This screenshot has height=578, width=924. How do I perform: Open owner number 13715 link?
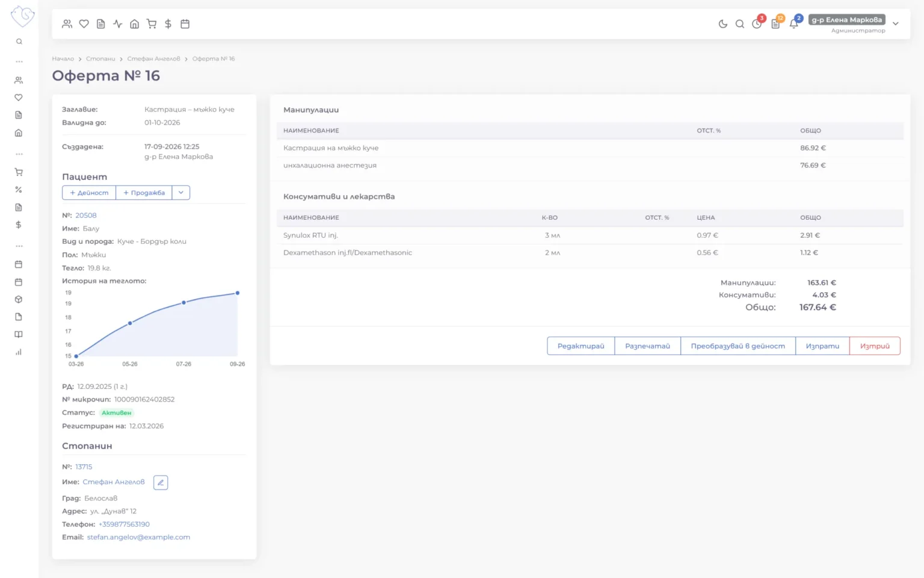pos(84,467)
